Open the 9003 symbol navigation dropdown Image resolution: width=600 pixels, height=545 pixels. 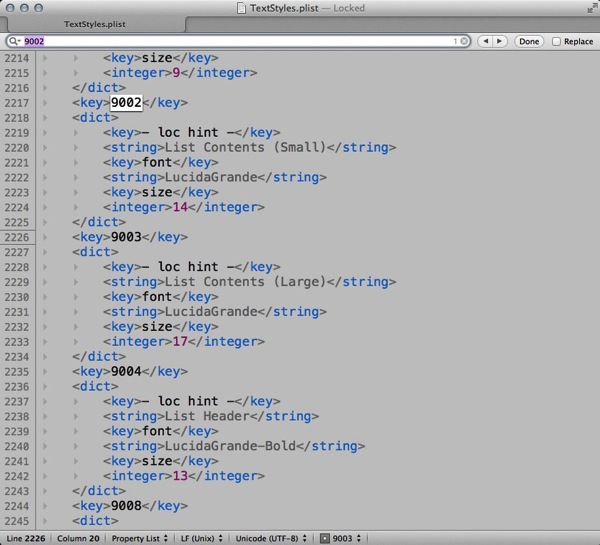coord(346,538)
